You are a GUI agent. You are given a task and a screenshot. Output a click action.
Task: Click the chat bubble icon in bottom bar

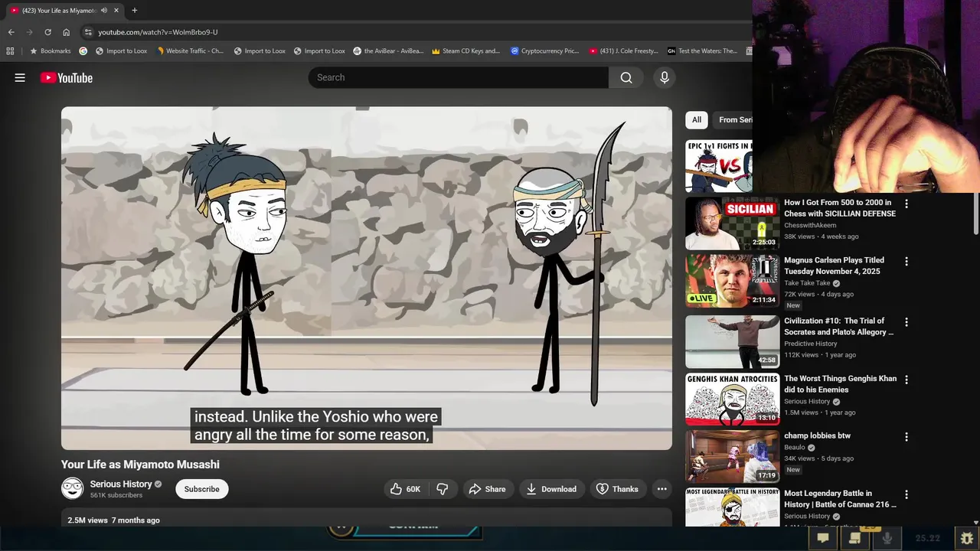tap(823, 538)
